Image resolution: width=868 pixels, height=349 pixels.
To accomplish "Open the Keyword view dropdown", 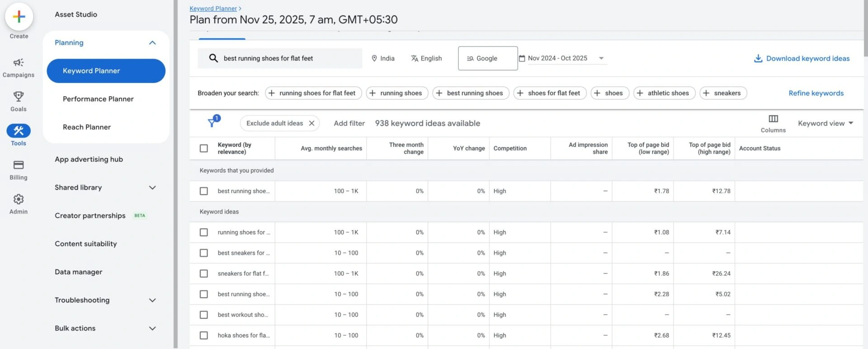I will tap(825, 123).
